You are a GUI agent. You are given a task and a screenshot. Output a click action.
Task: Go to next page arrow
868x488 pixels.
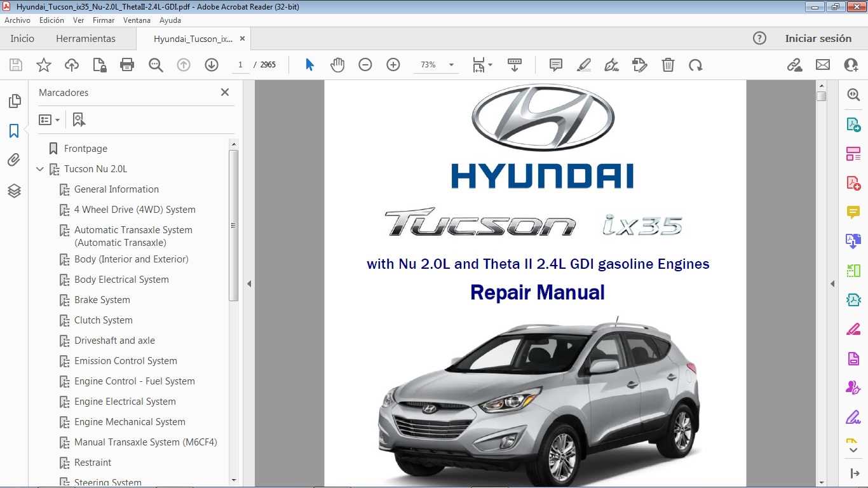pyautogui.click(x=212, y=65)
